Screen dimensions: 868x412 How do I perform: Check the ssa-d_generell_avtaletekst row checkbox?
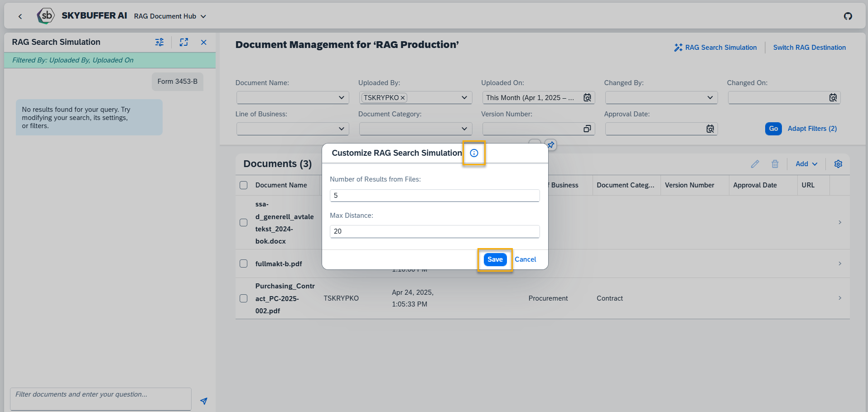click(x=243, y=222)
